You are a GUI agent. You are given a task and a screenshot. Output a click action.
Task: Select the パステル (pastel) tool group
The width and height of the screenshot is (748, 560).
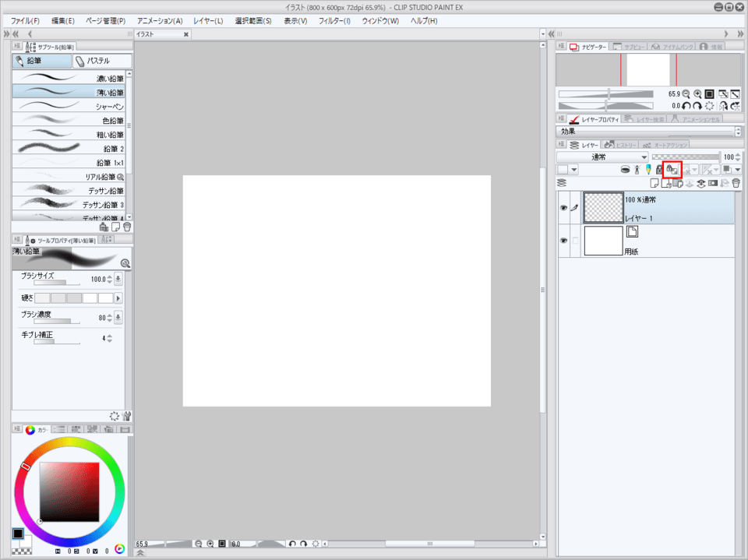(x=101, y=61)
